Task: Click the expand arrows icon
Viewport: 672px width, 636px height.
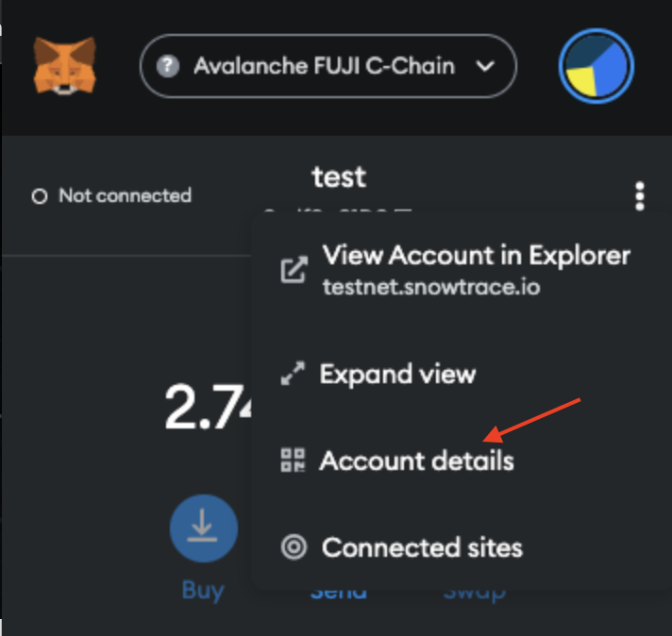Action: point(293,373)
